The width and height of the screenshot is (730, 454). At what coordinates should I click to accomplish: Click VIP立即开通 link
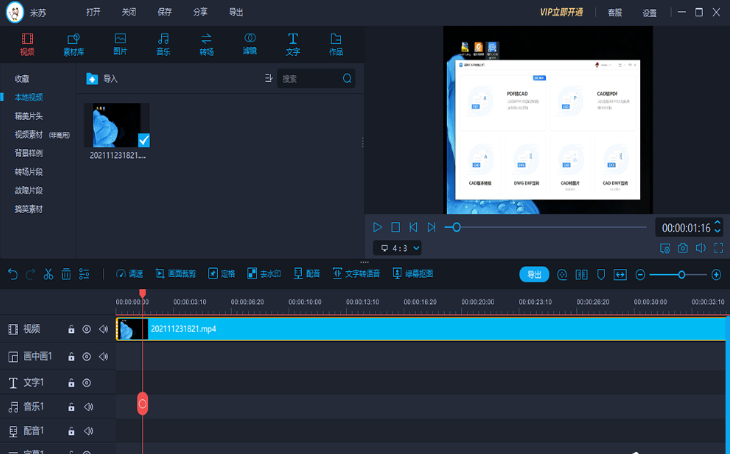(561, 12)
